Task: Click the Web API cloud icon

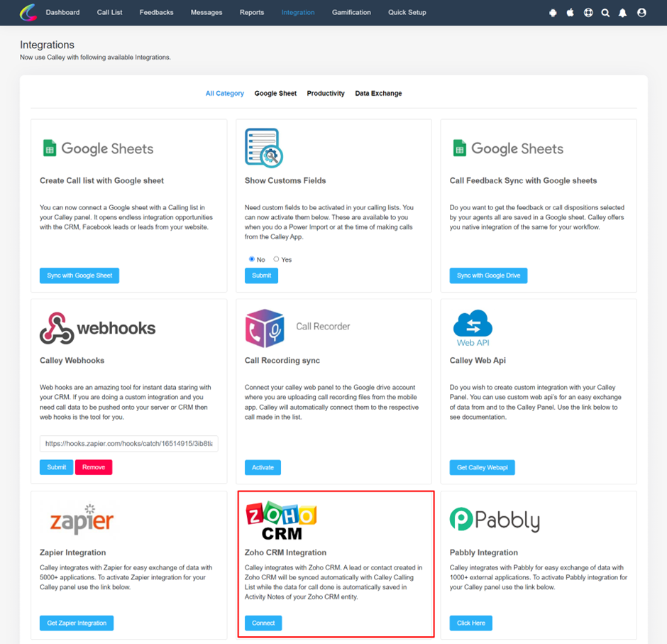Action: (473, 328)
